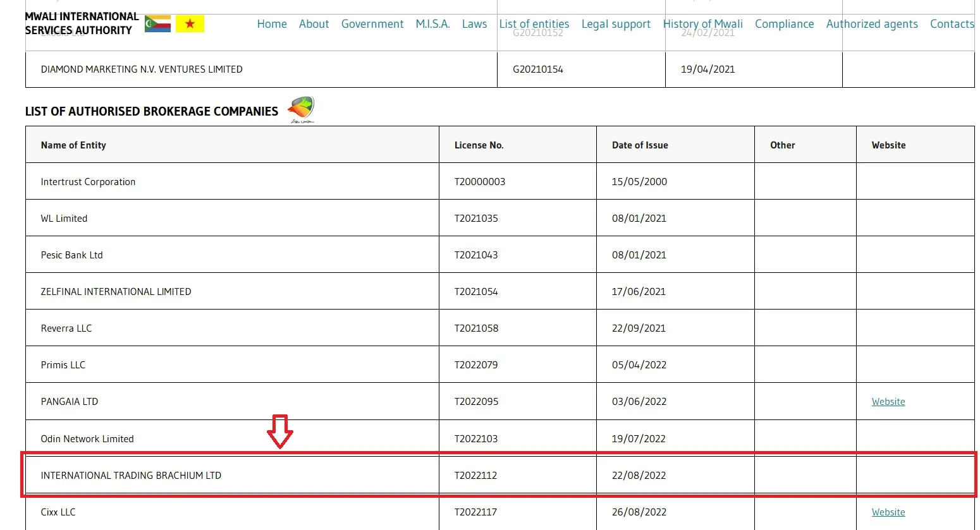Open the Contacts page

pos(952,24)
